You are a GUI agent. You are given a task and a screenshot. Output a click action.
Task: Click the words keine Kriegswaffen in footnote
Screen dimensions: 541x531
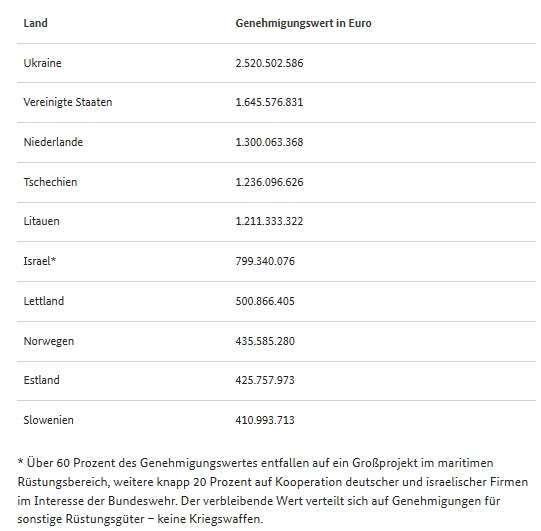click(210, 519)
